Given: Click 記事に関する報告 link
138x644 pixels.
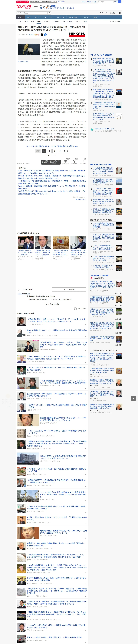Looking at the screenshot, I should (24, 163).
